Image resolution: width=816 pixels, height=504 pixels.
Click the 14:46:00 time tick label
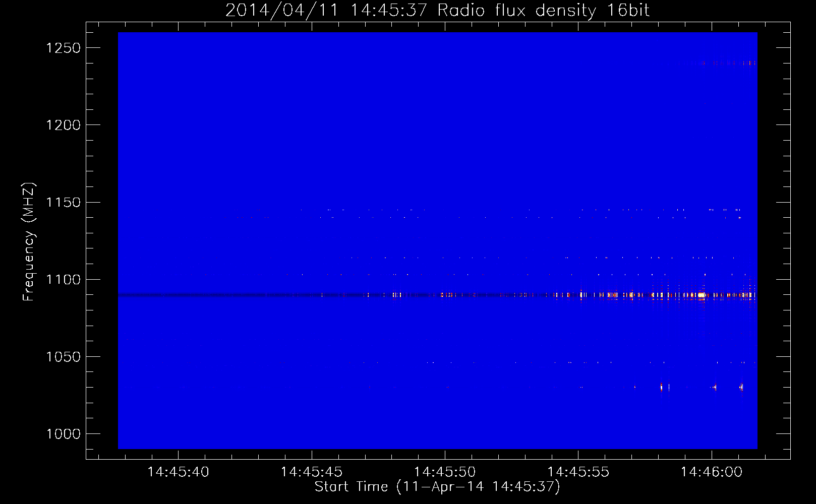(712, 472)
